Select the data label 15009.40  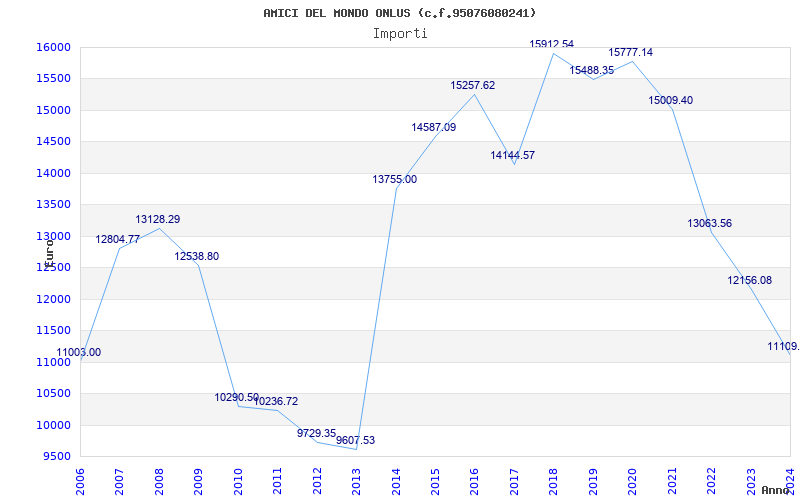671,101
